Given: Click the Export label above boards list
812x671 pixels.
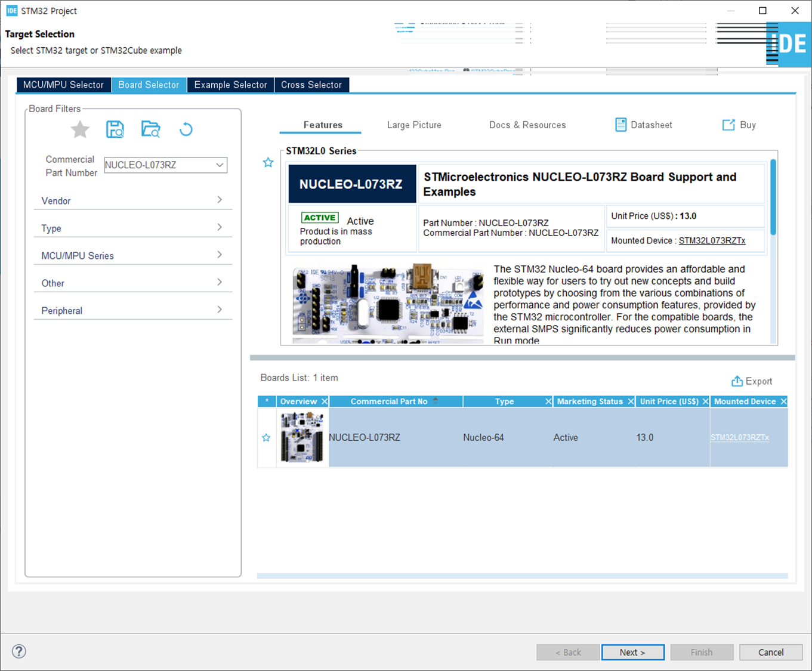Looking at the screenshot, I should 759,381.
